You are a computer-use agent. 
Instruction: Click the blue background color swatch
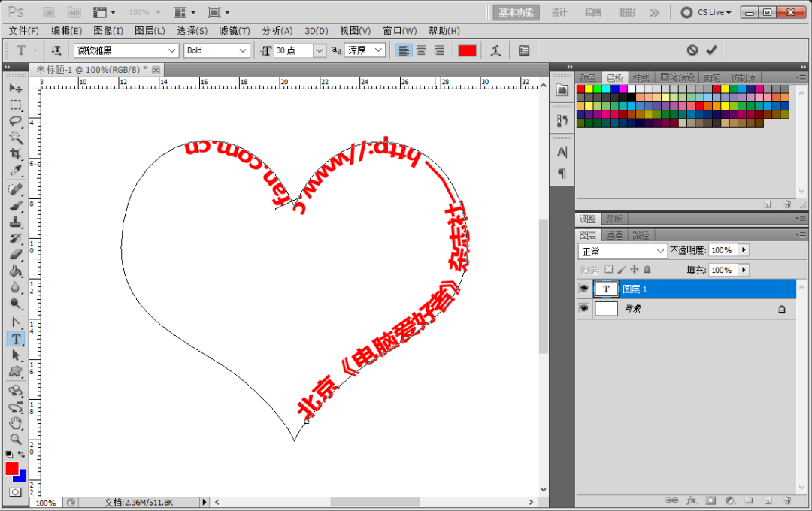click(x=21, y=477)
